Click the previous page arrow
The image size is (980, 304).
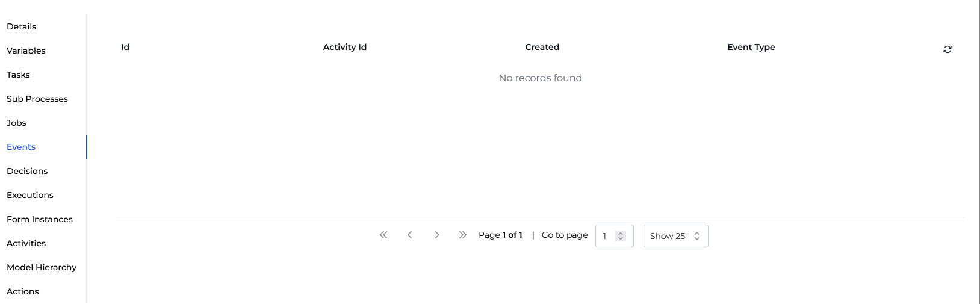pos(410,235)
